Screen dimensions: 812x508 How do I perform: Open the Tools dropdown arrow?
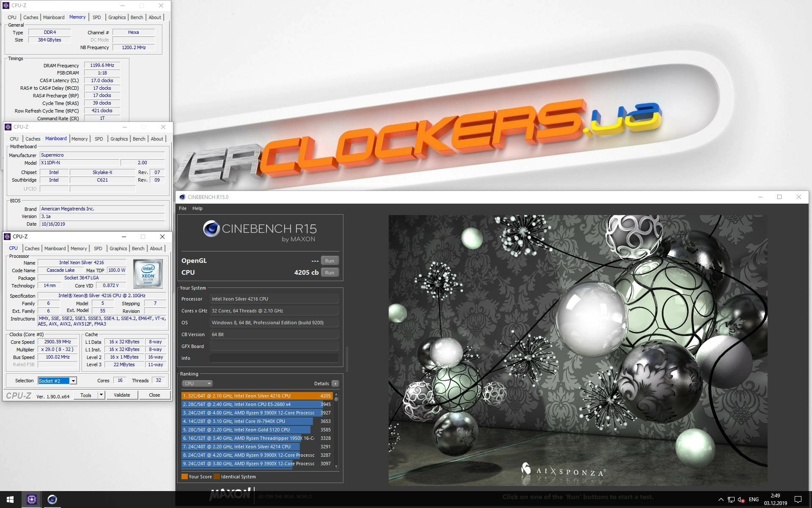pos(101,395)
